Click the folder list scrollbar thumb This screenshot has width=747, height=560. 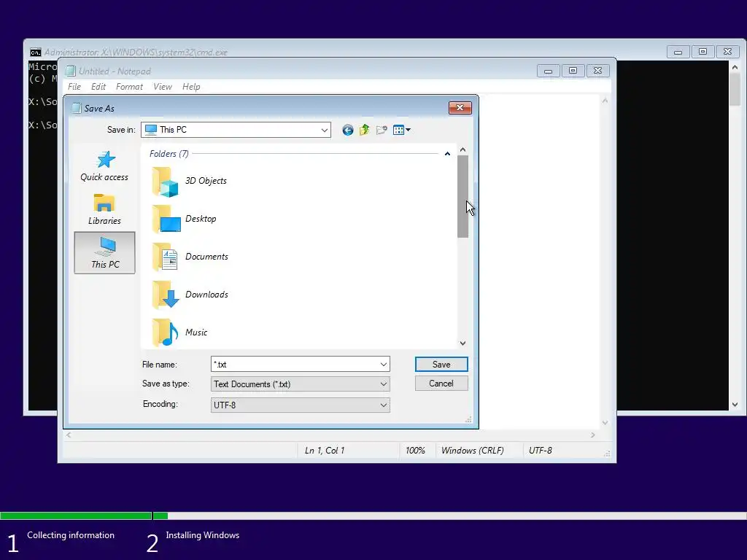pyautogui.click(x=462, y=196)
